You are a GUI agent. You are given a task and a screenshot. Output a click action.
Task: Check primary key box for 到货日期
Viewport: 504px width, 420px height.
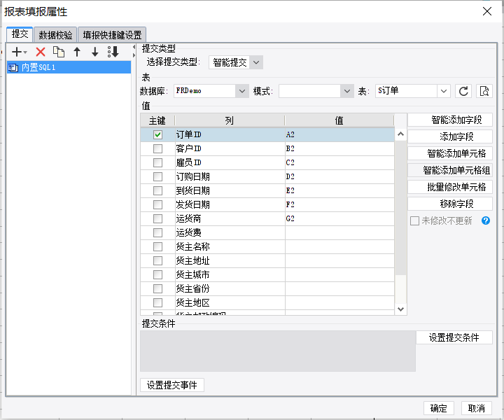157,190
